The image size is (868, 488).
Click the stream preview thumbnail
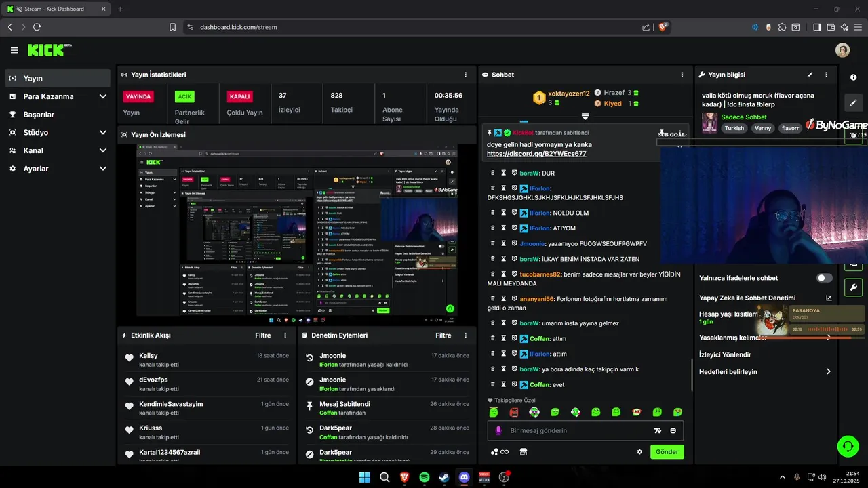pyautogui.click(x=296, y=229)
